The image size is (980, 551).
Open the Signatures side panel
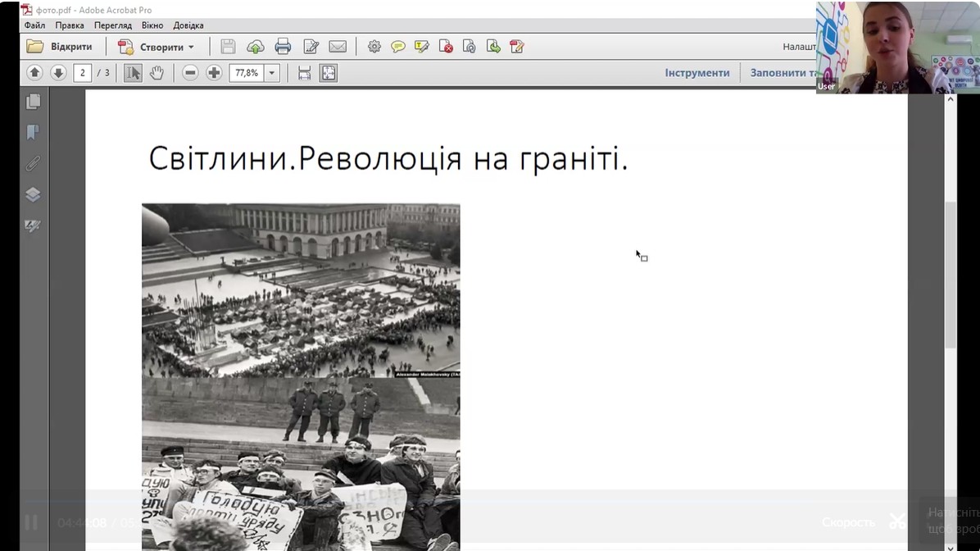pyautogui.click(x=34, y=225)
